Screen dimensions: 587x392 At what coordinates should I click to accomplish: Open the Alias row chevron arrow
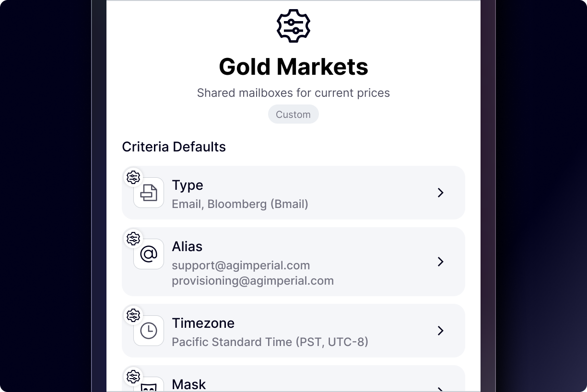point(441,262)
